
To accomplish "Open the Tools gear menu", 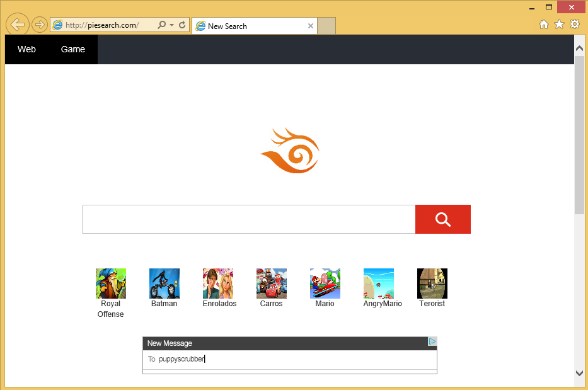I will tap(575, 25).
